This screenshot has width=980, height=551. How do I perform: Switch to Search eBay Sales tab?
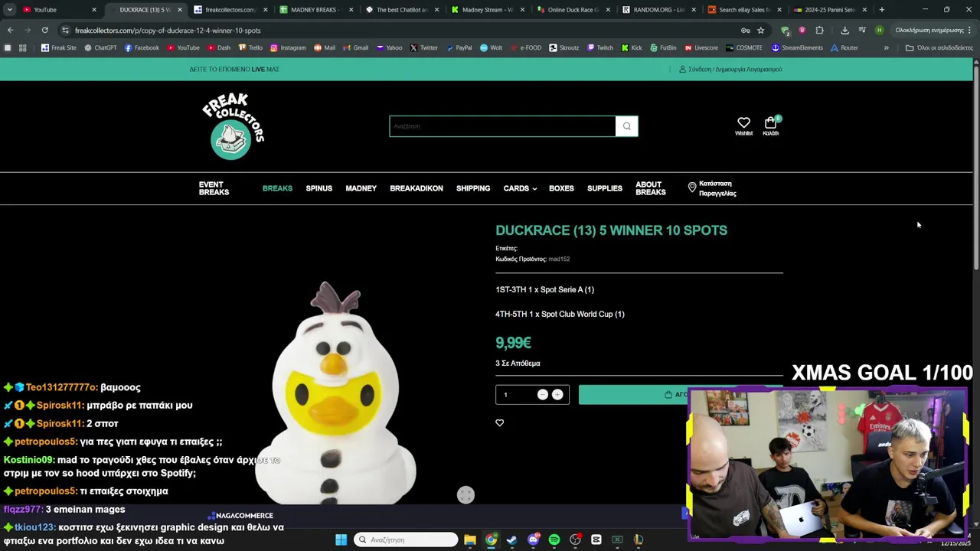pos(744,10)
